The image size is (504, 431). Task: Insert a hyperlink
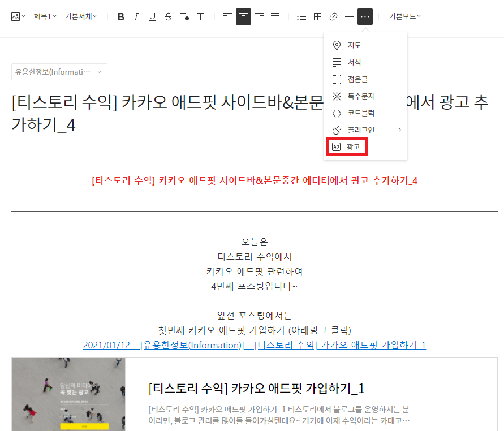333,17
